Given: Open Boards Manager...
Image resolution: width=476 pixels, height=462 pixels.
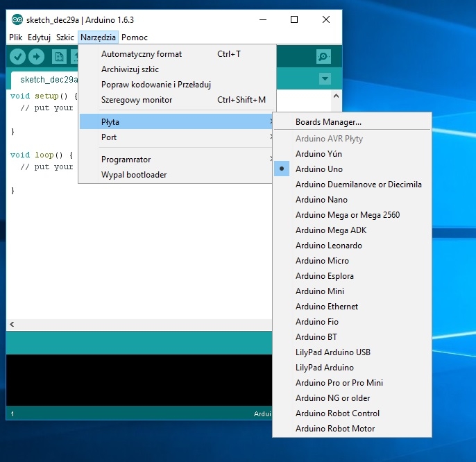Looking at the screenshot, I should [x=352, y=121].
